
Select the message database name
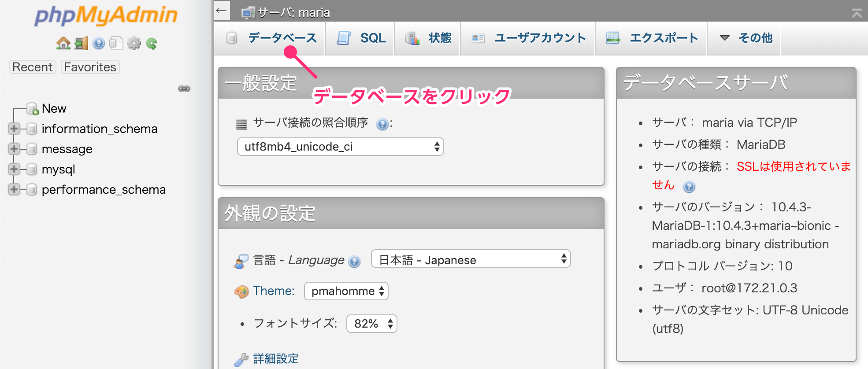point(67,149)
